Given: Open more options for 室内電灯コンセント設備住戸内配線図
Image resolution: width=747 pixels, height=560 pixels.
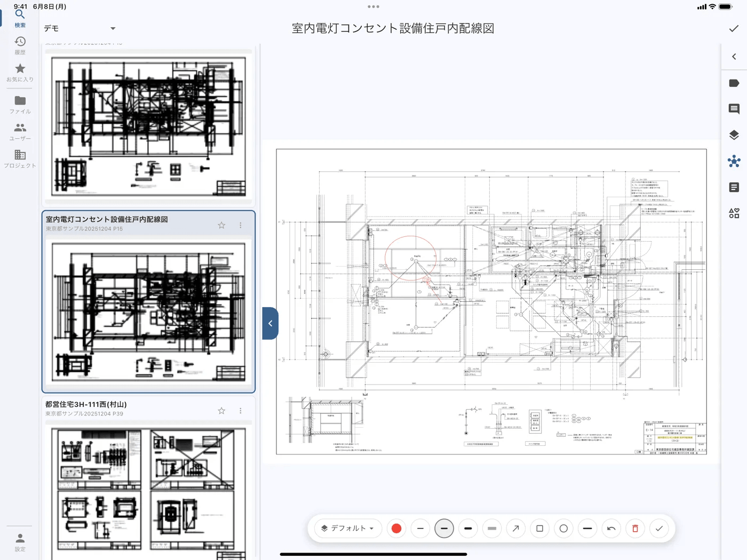Looking at the screenshot, I should pos(241,225).
